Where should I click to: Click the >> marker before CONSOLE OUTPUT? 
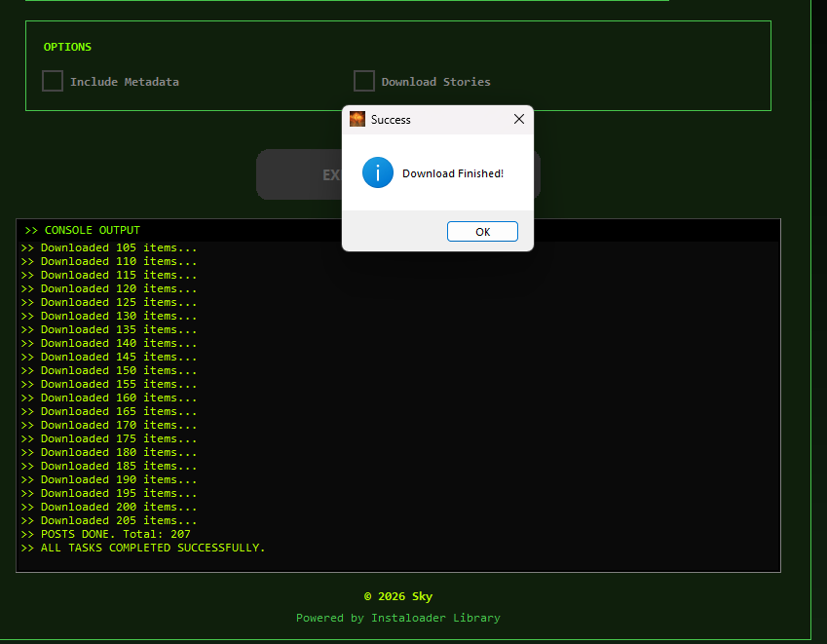pos(30,230)
